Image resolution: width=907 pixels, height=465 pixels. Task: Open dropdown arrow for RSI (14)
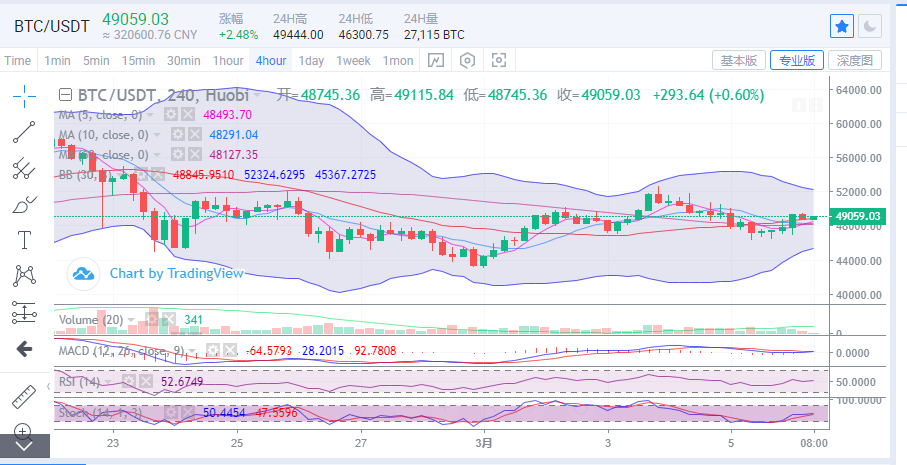point(109,382)
